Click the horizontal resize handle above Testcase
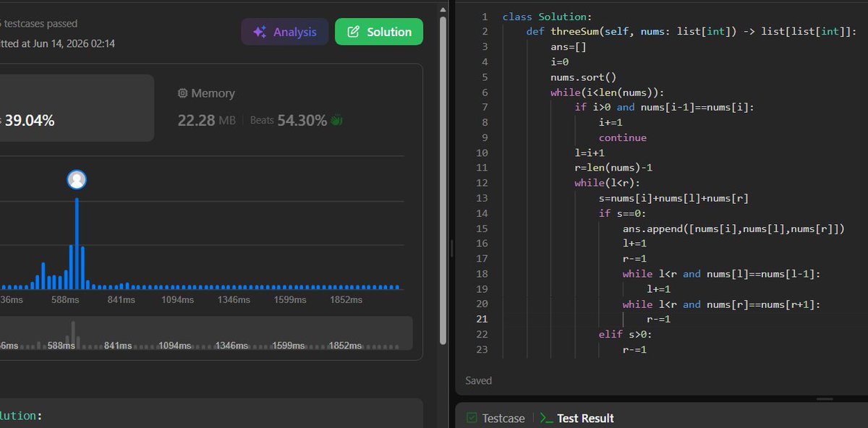This screenshot has width=868, height=428. pos(825,398)
